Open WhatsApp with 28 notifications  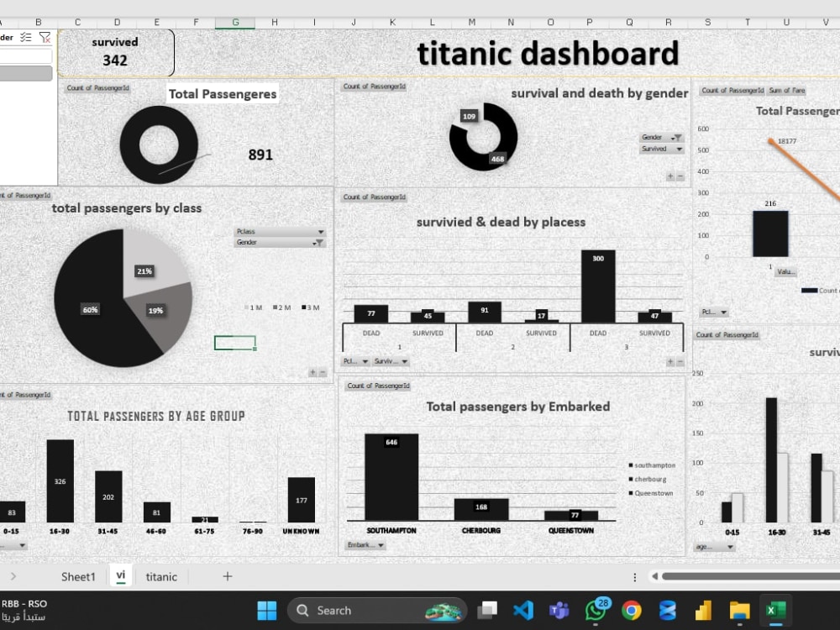596,610
